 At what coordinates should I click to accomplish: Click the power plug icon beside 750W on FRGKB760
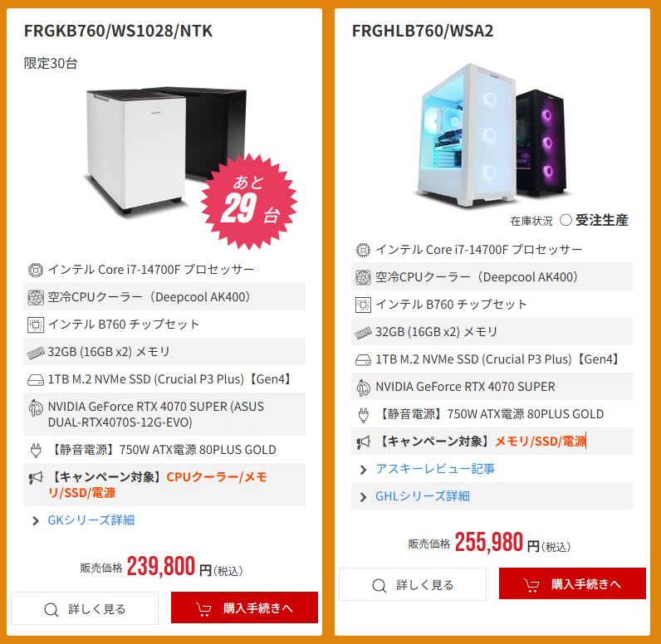36,451
